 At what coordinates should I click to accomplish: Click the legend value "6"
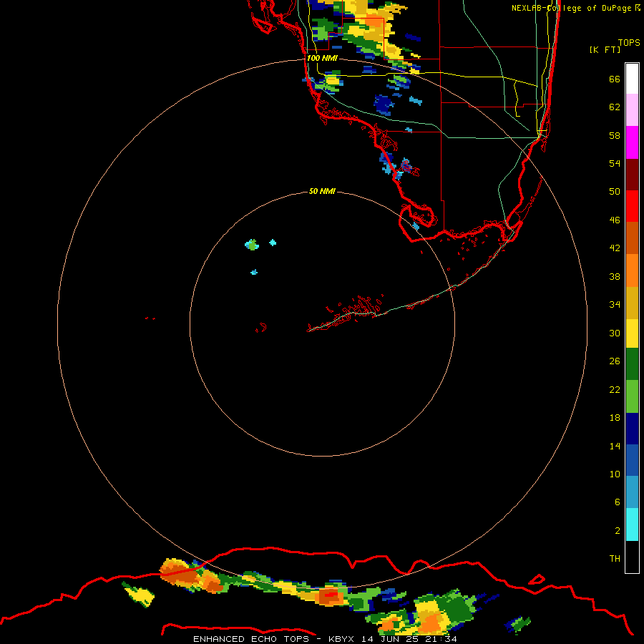point(617,502)
